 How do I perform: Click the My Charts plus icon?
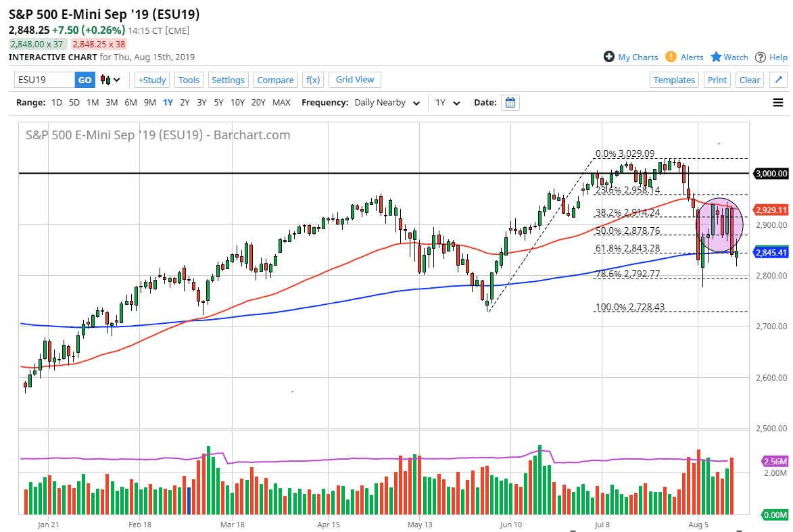coord(610,57)
